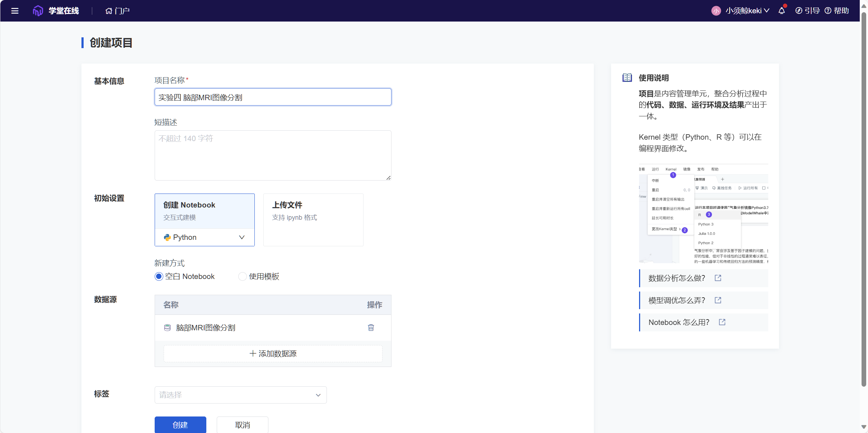This screenshot has height=433, width=868.
Task: Expand the 小须鲸keki user menu
Action: coord(747,11)
